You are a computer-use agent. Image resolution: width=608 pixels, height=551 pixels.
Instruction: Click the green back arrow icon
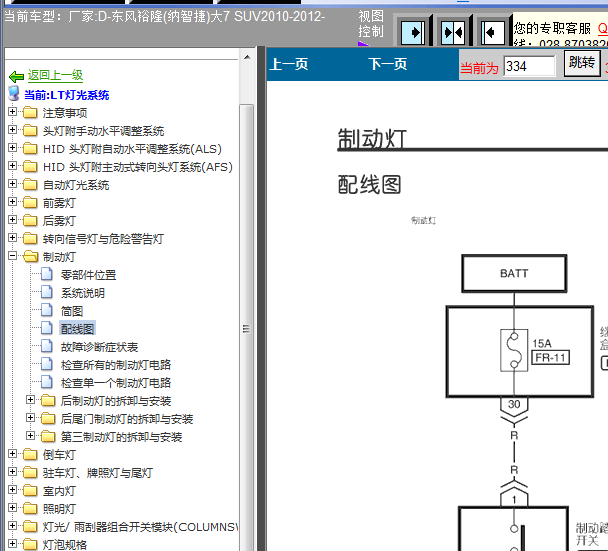click(x=16, y=76)
